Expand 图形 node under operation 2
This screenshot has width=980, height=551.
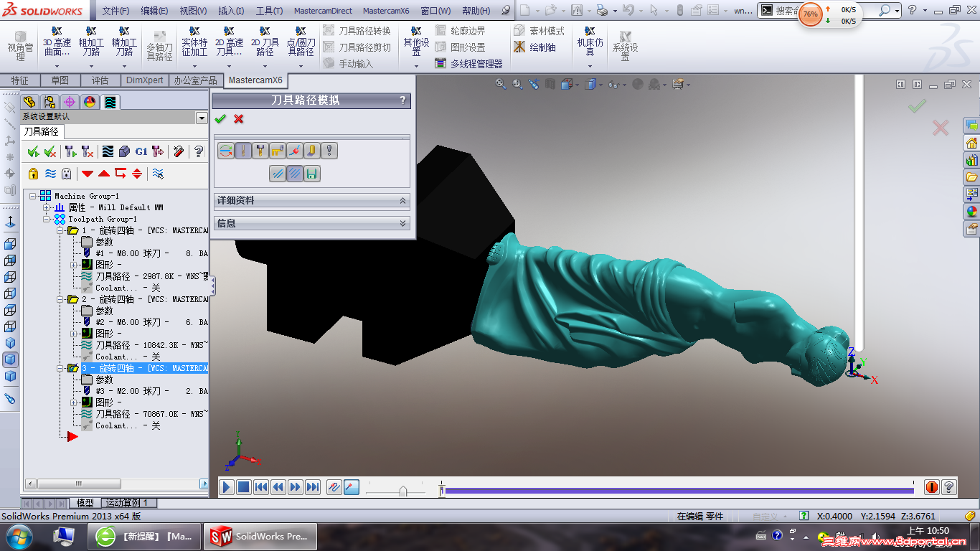(74, 334)
